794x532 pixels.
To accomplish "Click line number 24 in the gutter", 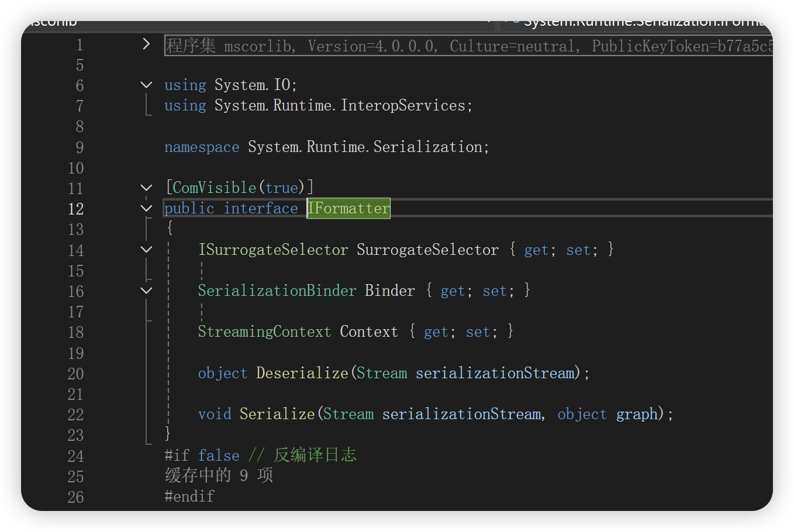I will point(76,456).
